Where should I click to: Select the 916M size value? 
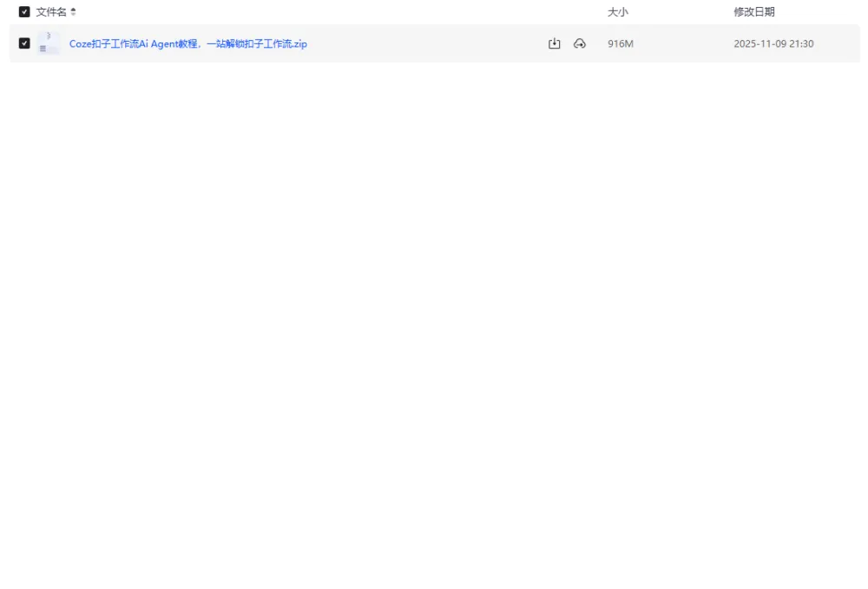pyautogui.click(x=621, y=43)
